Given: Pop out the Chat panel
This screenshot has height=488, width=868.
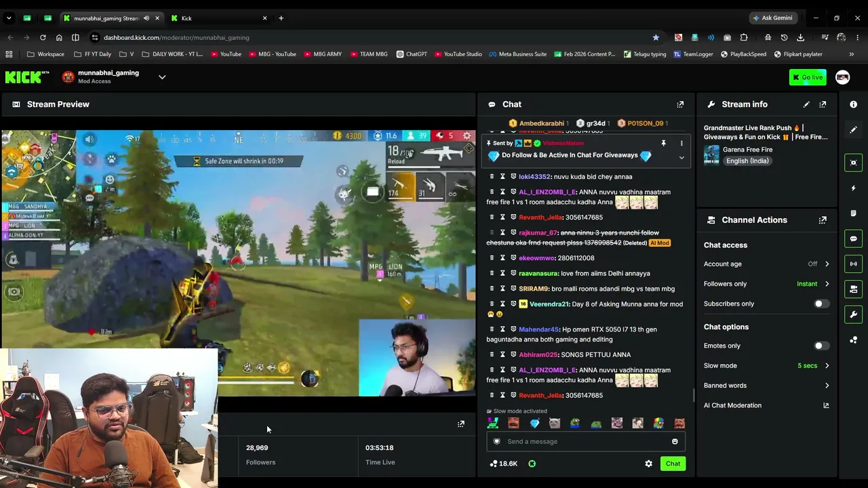Looking at the screenshot, I should click(x=680, y=104).
